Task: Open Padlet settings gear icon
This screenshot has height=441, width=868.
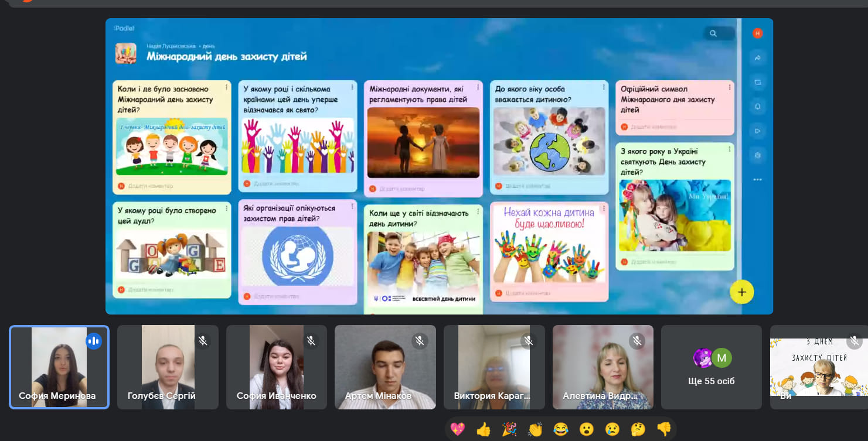Action: [757, 155]
